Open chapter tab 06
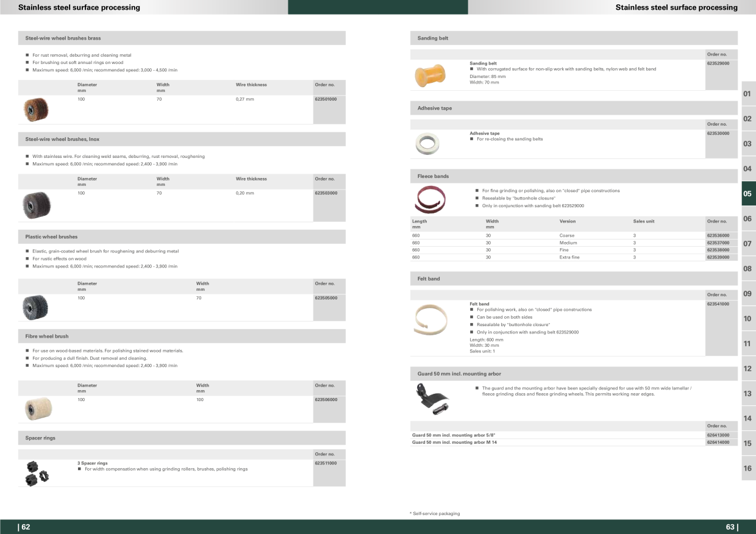Screen dimensions: 756x534 748,219
